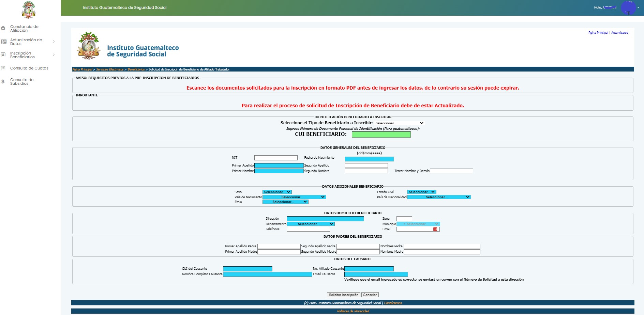Open the Estado Civil dropdown

tap(421, 192)
